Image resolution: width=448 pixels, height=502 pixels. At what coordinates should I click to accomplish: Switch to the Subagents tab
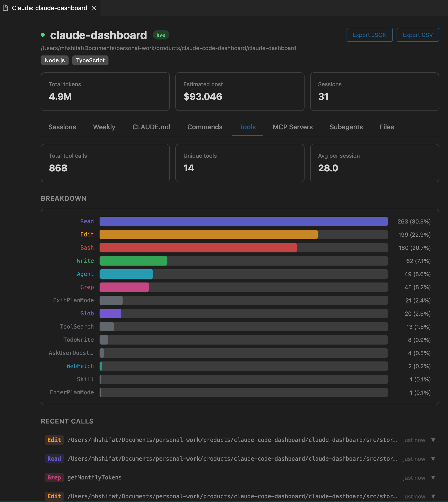[346, 127]
